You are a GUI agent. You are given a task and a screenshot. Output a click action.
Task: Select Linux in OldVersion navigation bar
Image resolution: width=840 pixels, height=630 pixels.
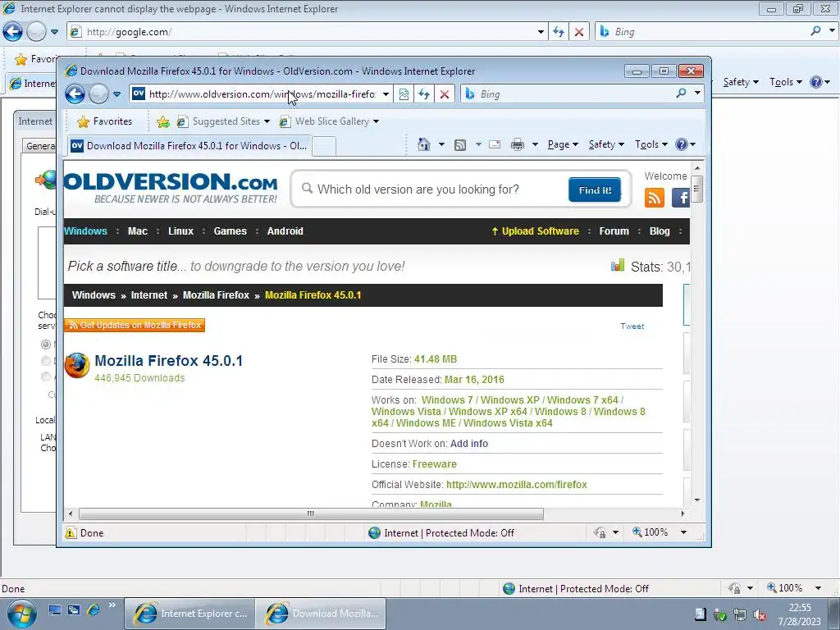pyautogui.click(x=180, y=231)
